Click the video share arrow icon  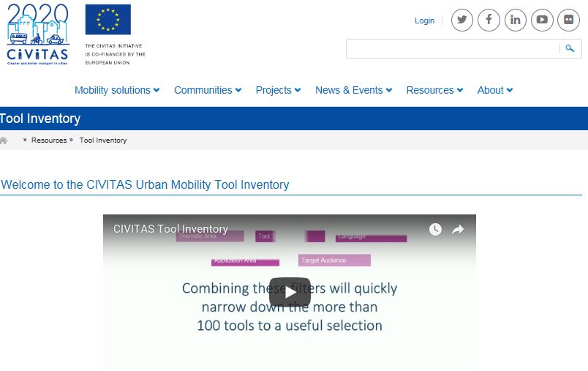click(458, 229)
